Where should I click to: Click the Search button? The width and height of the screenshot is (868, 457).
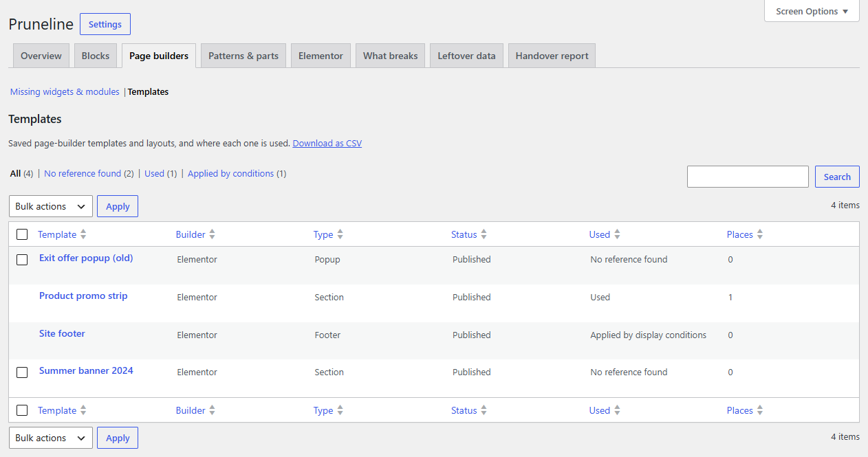[837, 177]
